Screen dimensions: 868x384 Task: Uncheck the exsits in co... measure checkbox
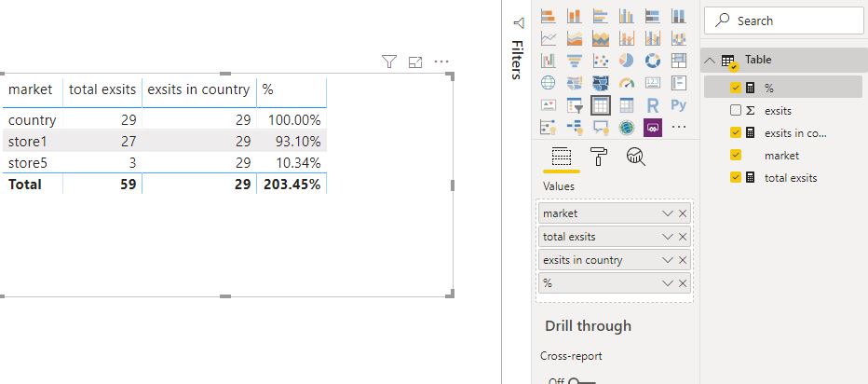tap(736, 132)
